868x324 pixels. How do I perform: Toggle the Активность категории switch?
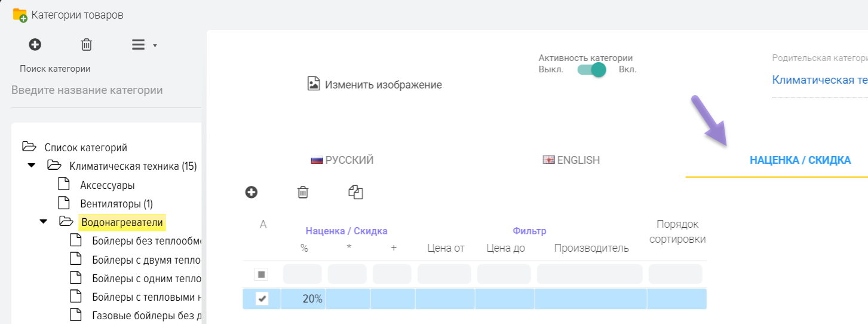(592, 70)
